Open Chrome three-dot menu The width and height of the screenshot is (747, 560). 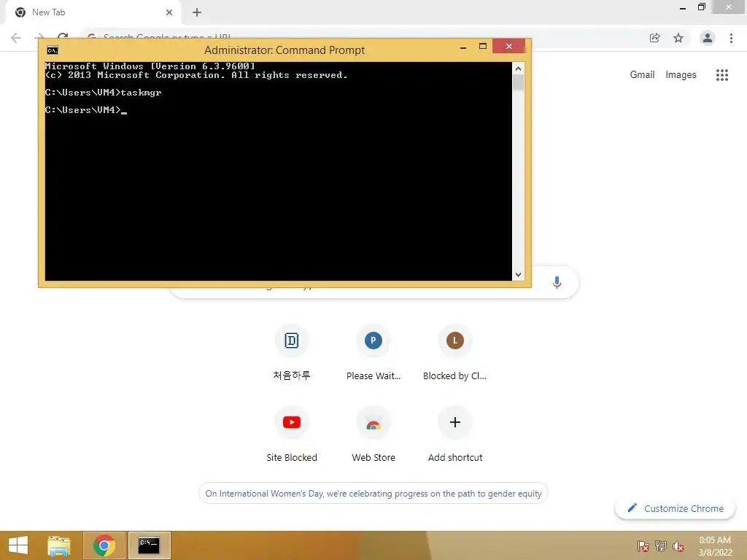(731, 38)
